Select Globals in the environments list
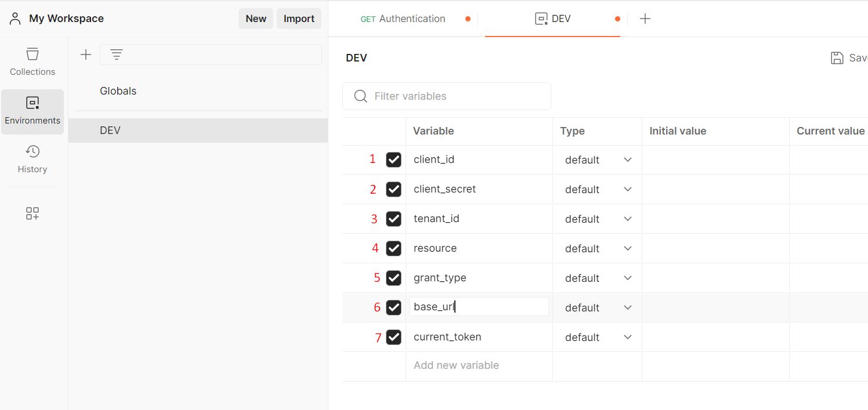 pos(118,91)
